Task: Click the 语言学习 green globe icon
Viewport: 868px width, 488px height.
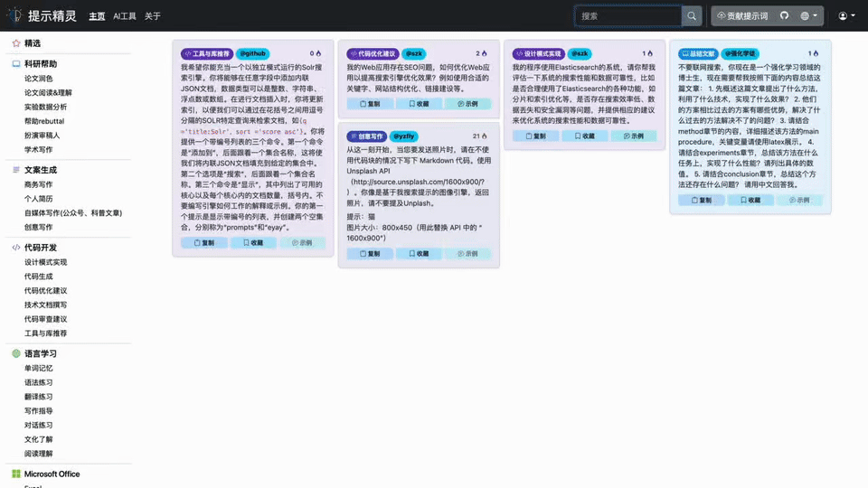Action: click(16, 353)
